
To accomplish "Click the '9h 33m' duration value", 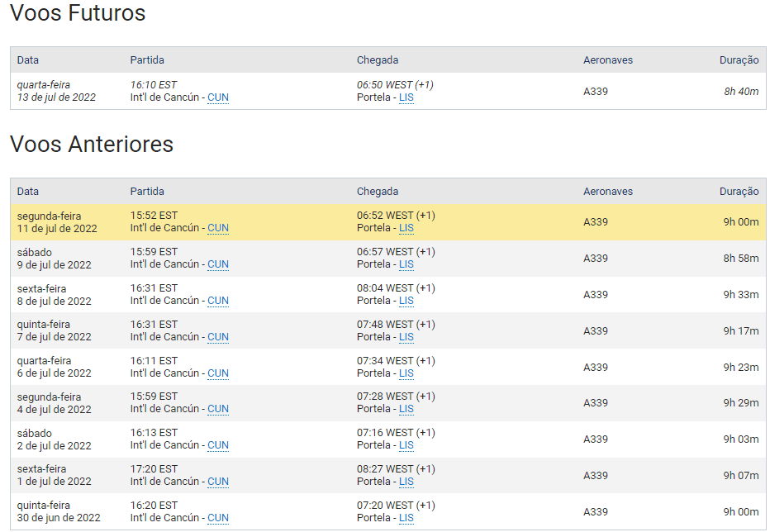I will (x=741, y=295).
